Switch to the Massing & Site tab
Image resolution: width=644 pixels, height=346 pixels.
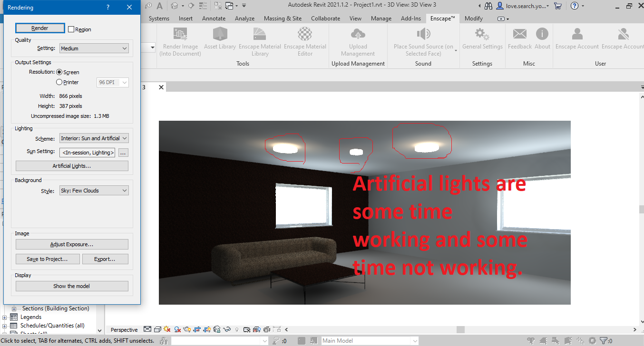pos(283,19)
